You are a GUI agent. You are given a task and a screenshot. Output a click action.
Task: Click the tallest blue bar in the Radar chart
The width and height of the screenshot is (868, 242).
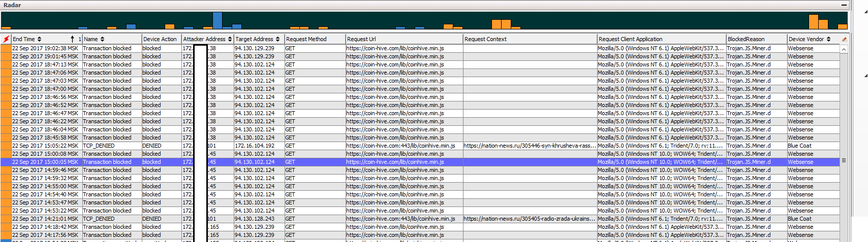point(218,21)
